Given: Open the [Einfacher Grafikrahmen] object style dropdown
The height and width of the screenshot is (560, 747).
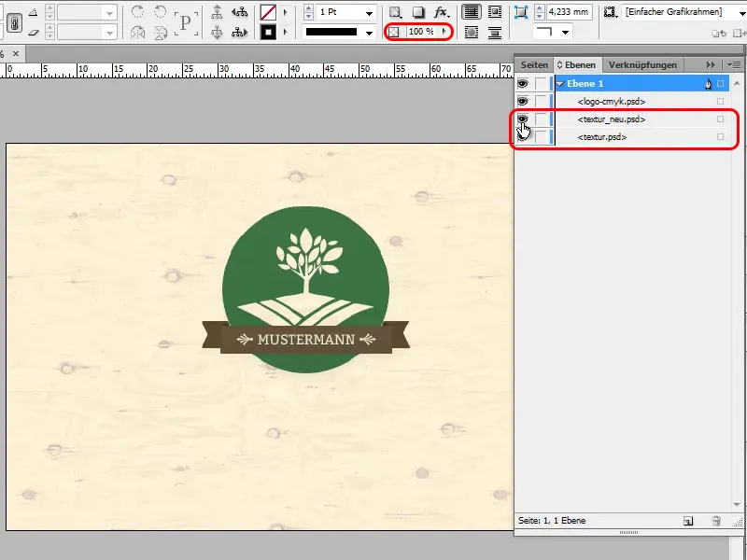Looking at the screenshot, I should [742, 13].
